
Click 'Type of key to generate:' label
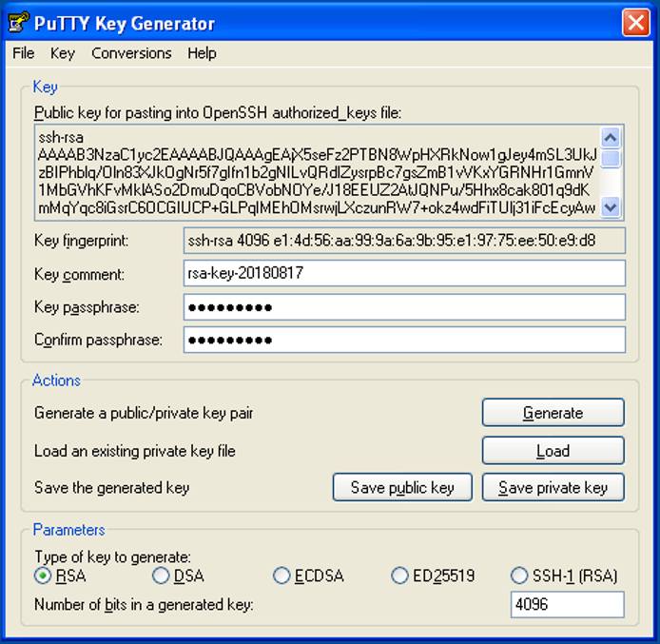pos(112,556)
